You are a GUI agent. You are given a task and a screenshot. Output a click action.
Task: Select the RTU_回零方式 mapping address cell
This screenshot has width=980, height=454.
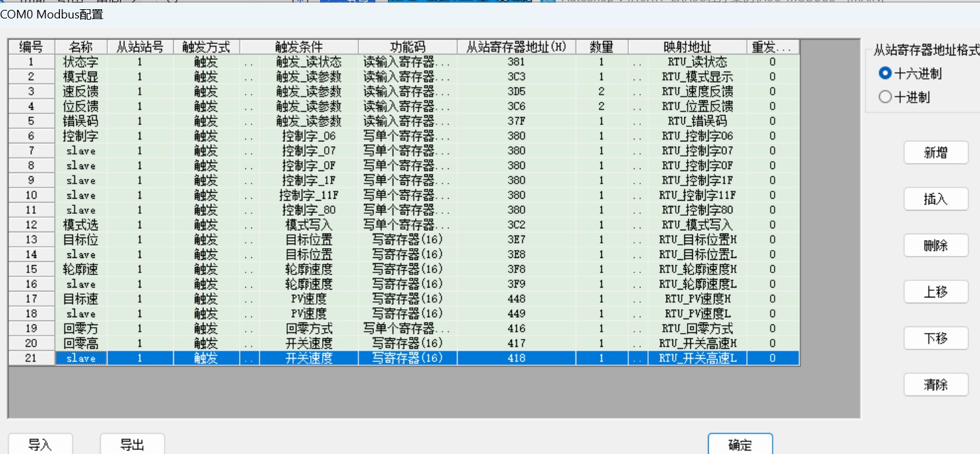[697, 328]
